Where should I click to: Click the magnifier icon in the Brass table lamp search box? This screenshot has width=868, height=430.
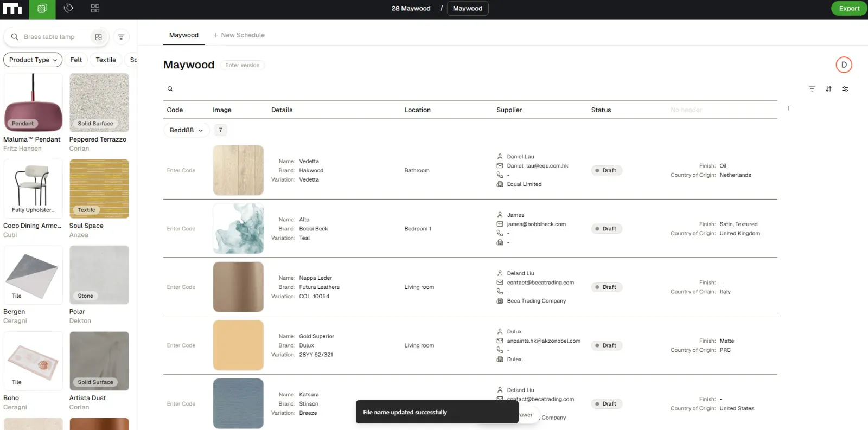pyautogui.click(x=15, y=37)
